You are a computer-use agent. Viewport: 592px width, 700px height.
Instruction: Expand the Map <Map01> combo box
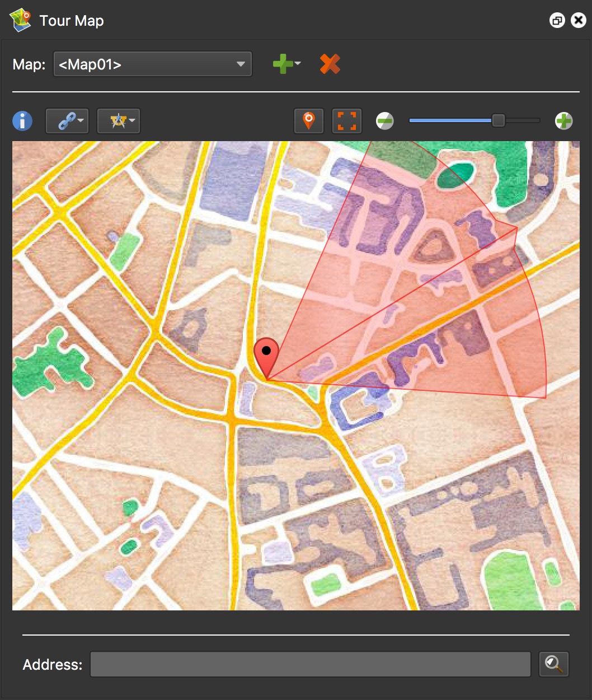(152, 64)
